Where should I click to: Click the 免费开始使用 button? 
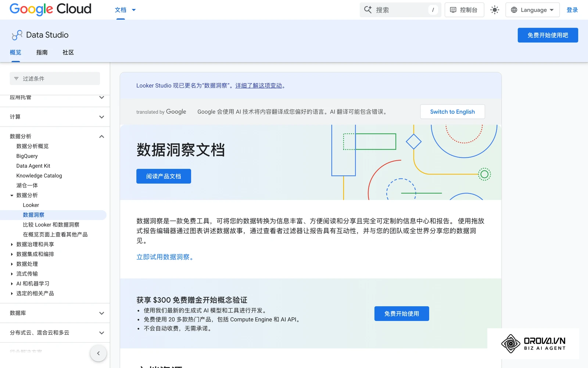pyautogui.click(x=402, y=314)
